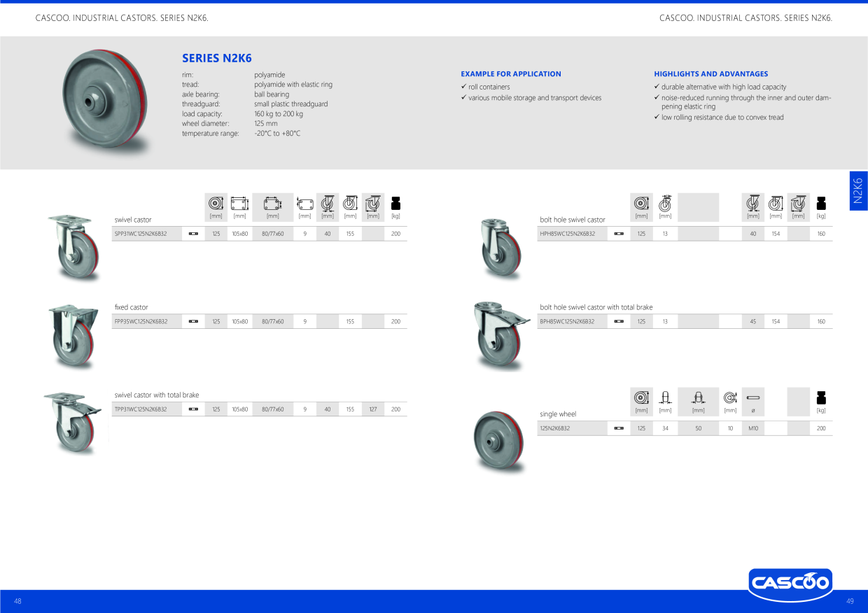Click the bearing symbol in the HPH85WC125N2K6B32 row
The image size is (868, 613).
pyautogui.click(x=619, y=234)
